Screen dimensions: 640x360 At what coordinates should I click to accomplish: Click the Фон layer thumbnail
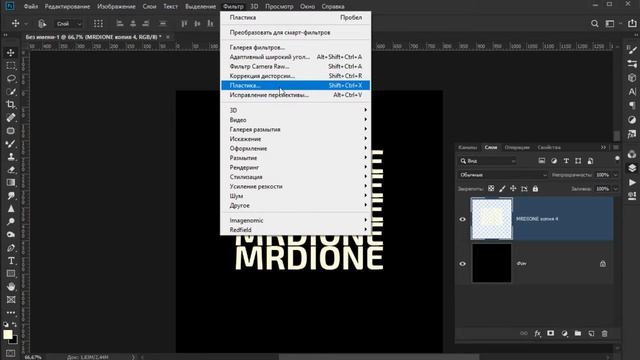491,263
